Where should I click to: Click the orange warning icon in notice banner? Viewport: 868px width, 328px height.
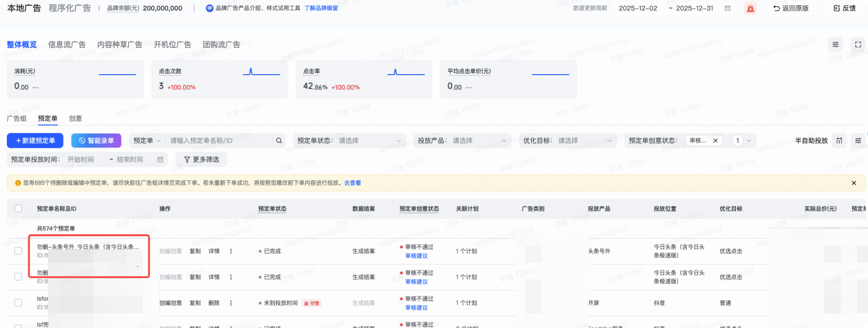pos(18,183)
